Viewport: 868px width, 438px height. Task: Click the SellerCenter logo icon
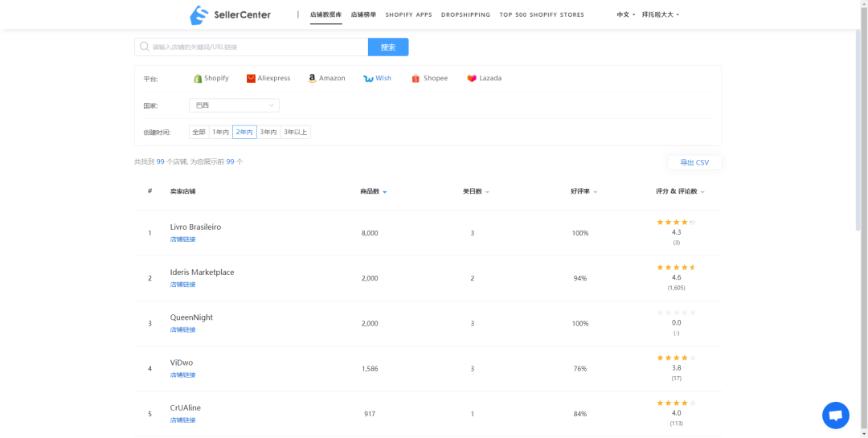coord(199,14)
